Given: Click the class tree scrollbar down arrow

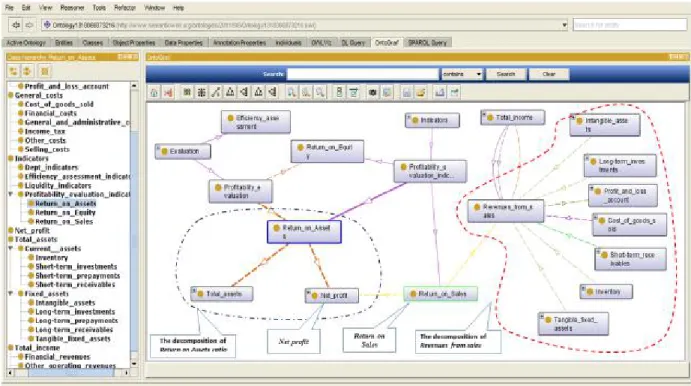Looking at the screenshot, I should coord(134,364).
